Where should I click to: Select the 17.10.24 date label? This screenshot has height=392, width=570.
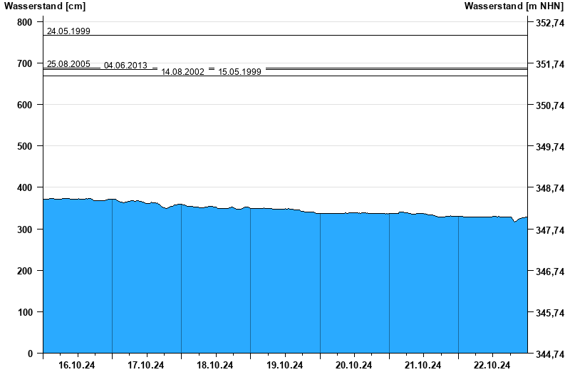[146, 366]
